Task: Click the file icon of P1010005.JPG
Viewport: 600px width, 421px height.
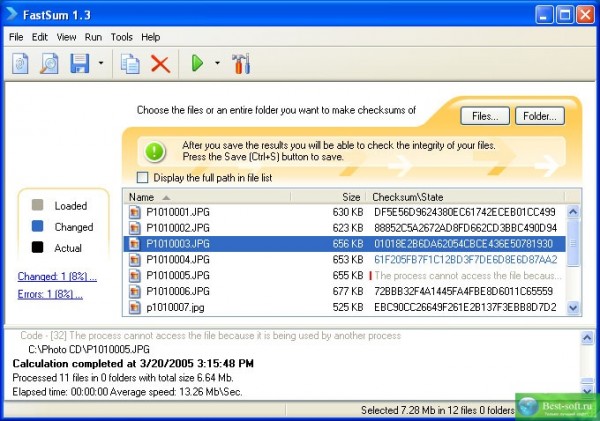Action: tap(135, 276)
